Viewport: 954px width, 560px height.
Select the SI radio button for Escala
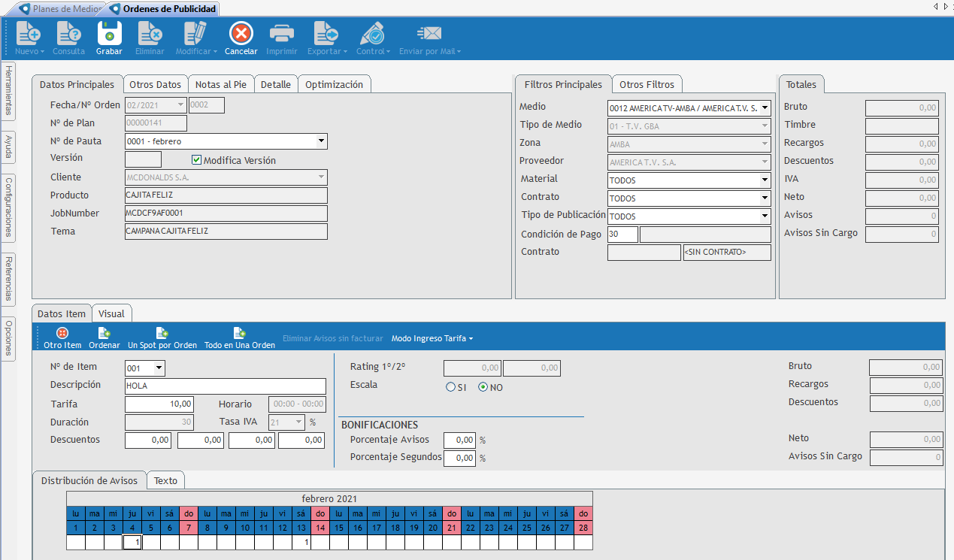point(450,387)
